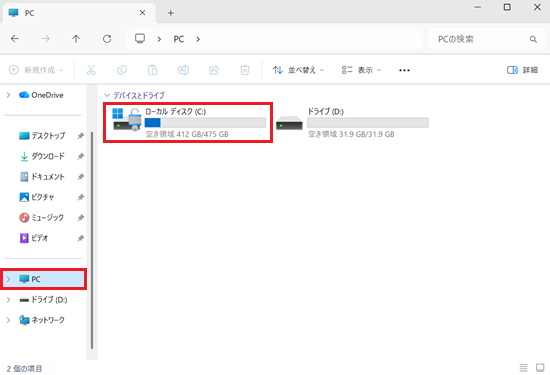Switch to details list view icon in status bar
This screenshot has height=375, width=550.
pyautogui.click(x=523, y=368)
